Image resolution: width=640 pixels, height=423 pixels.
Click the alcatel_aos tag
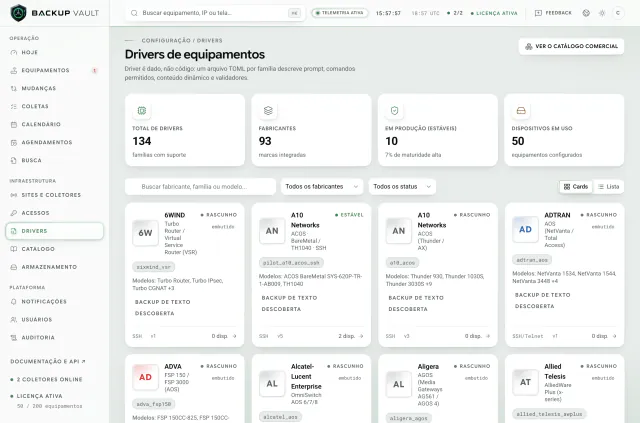(x=280, y=417)
